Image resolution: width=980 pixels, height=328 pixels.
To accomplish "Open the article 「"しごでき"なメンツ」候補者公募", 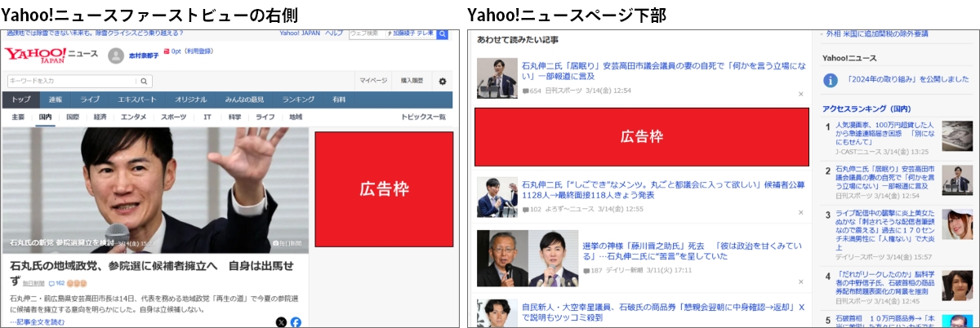I will pos(663,190).
